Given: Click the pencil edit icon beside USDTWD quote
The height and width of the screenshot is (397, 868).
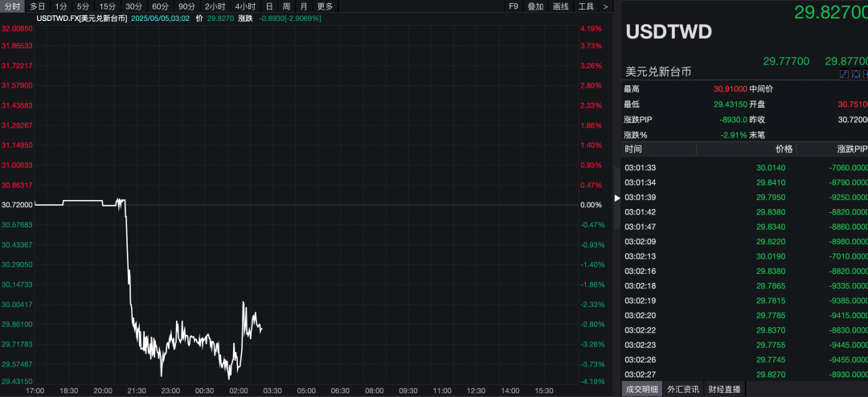Looking at the screenshot, I should point(845,74).
